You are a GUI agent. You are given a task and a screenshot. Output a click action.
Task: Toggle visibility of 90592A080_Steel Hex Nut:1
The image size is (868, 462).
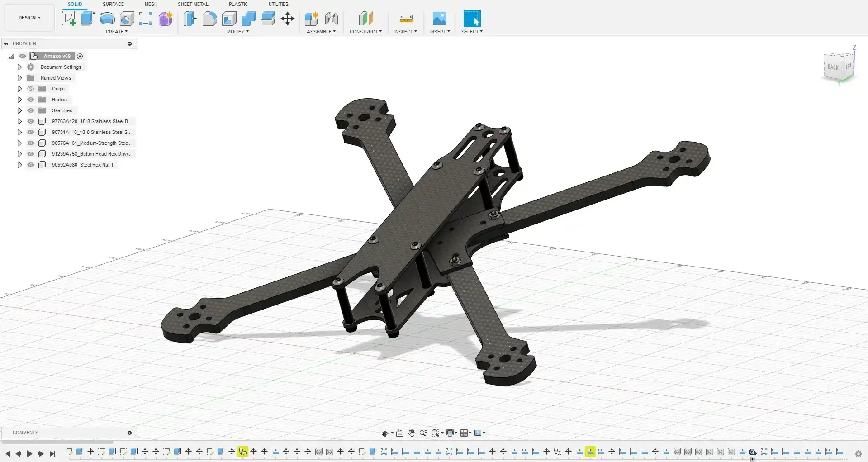[31, 165]
